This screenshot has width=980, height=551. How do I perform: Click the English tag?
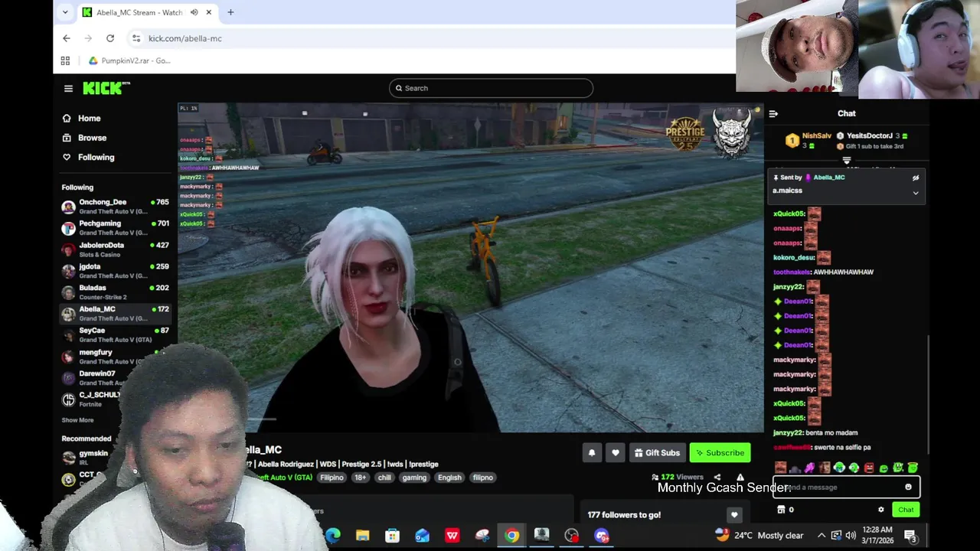[449, 478]
